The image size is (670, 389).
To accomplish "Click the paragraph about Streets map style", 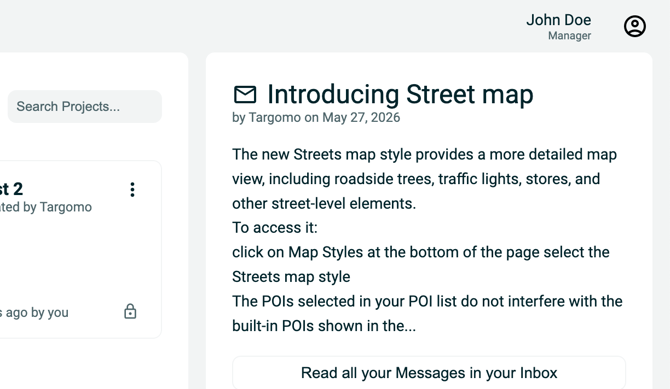I will (x=424, y=179).
